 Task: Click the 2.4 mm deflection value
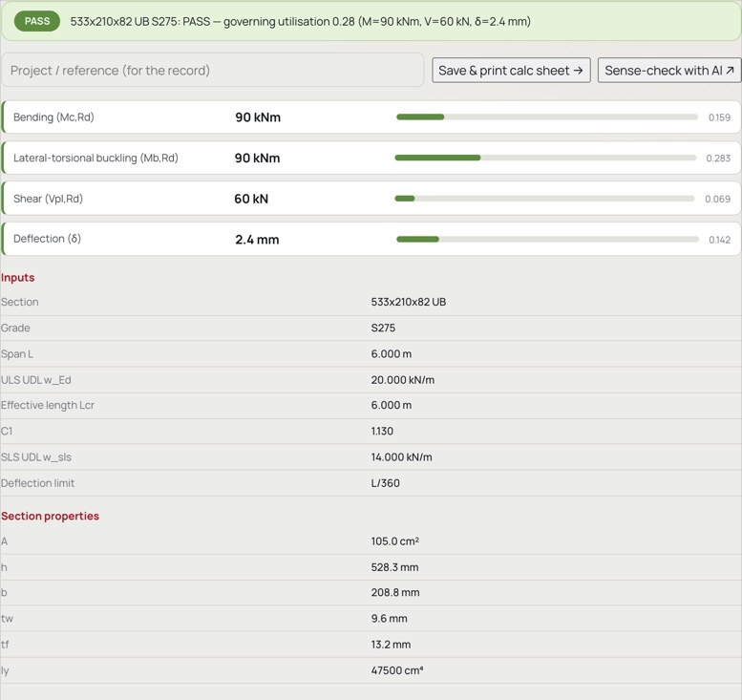click(257, 240)
